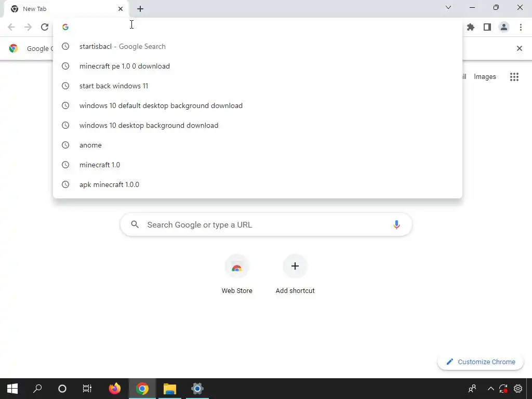Screen dimensions: 532x399
Task: Start voice search with microphone icon
Action: point(396,224)
